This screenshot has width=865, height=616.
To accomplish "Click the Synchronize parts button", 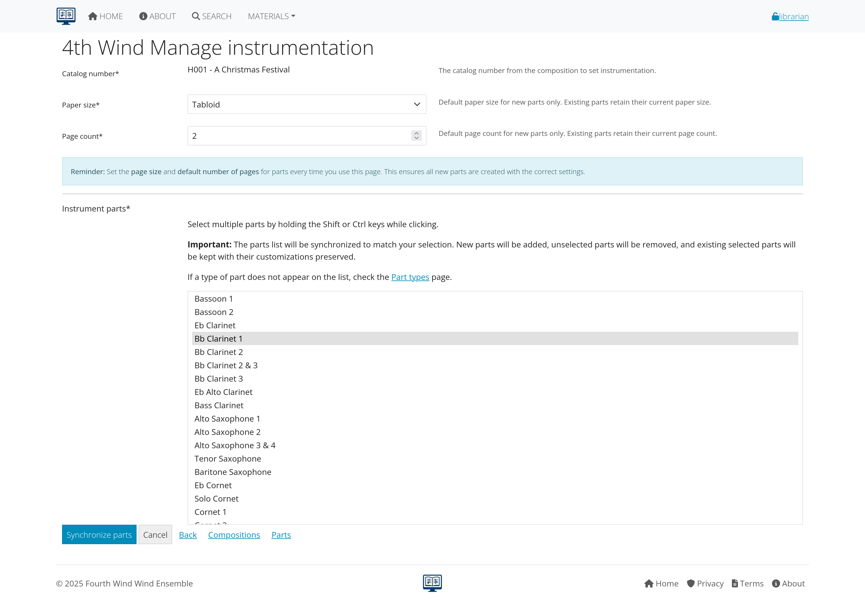I will 99,535.
